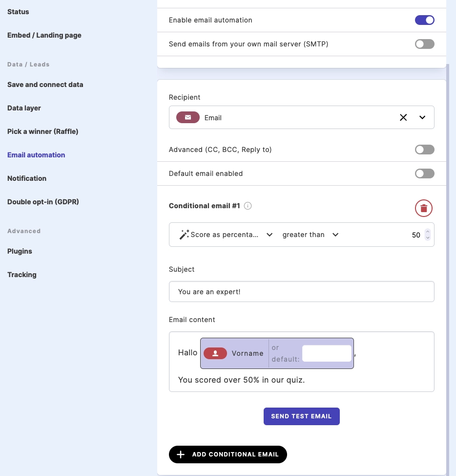Open the Score as percentage dropdown

click(x=269, y=235)
